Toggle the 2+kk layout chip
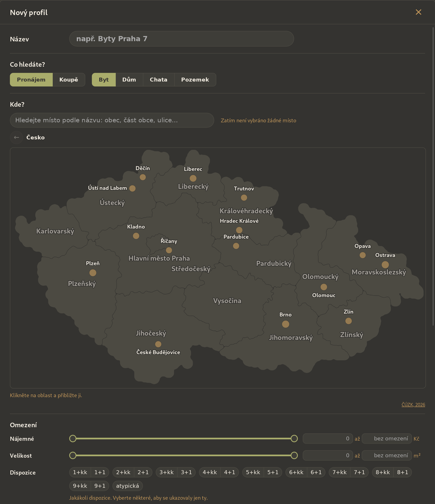 pyautogui.click(x=123, y=472)
